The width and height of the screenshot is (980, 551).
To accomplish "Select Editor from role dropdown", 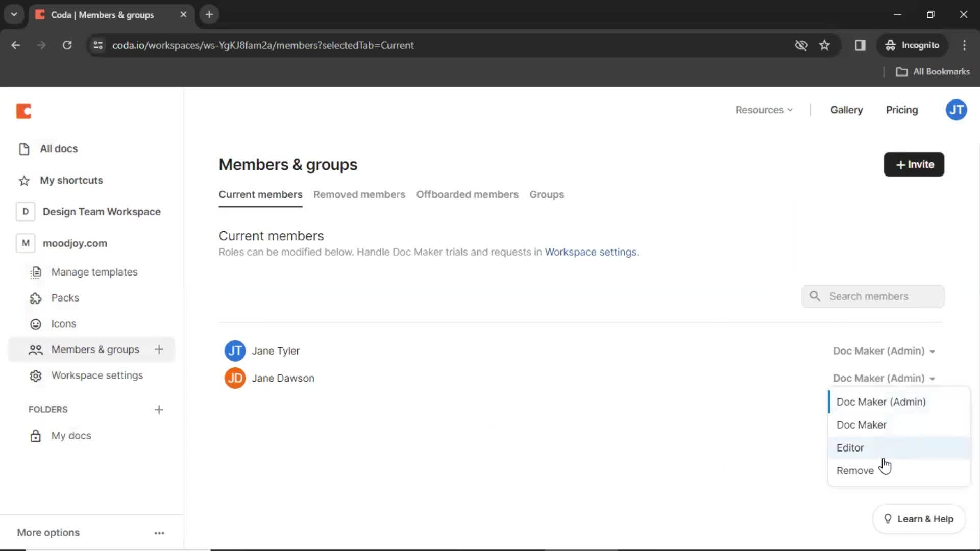I will [x=851, y=447].
